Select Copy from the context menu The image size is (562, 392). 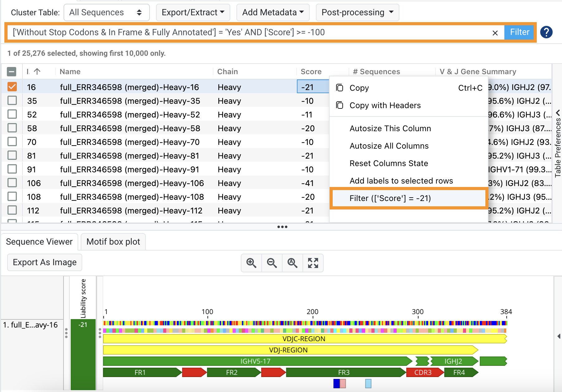(x=408, y=88)
